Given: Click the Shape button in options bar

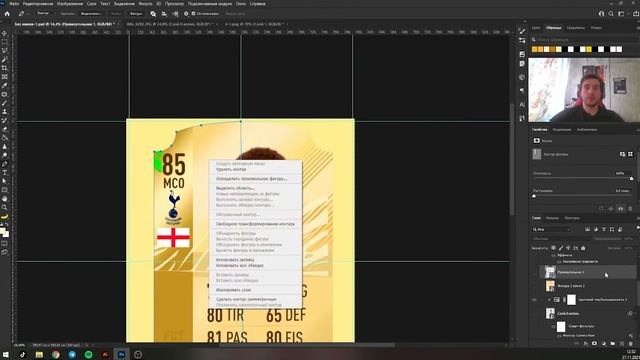Looking at the screenshot, I should [136, 13].
